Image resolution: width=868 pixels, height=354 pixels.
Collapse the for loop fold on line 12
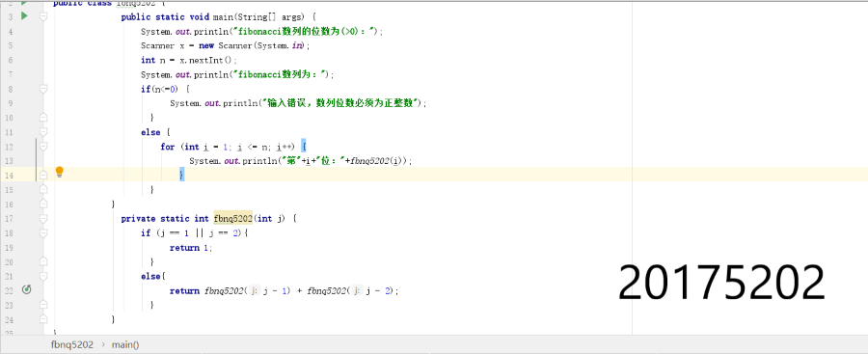43,147
